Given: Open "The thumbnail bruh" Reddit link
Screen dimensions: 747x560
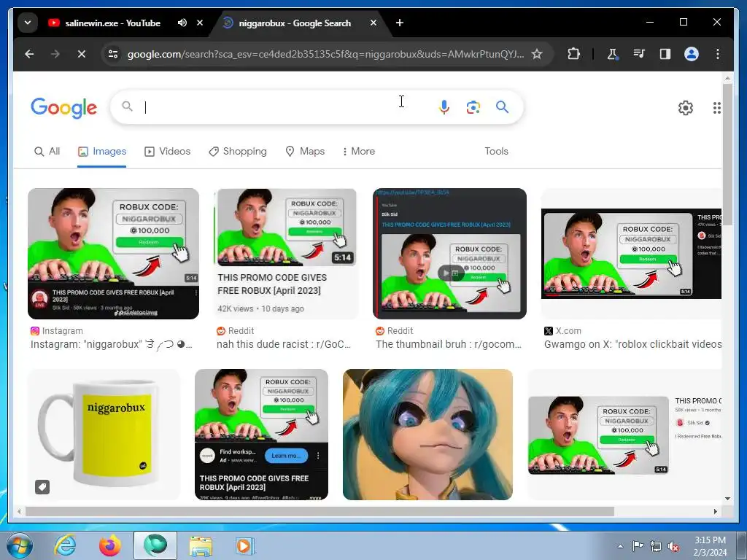Looking at the screenshot, I should click(449, 344).
